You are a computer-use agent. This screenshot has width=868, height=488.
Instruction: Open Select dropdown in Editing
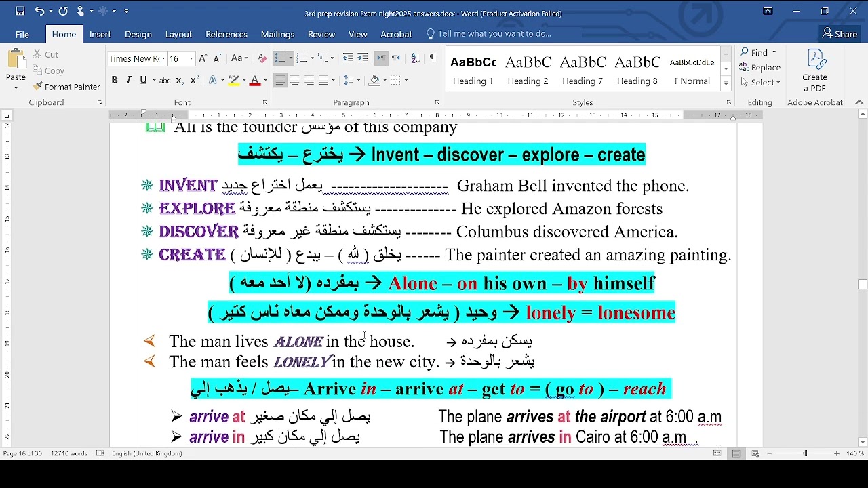point(760,83)
